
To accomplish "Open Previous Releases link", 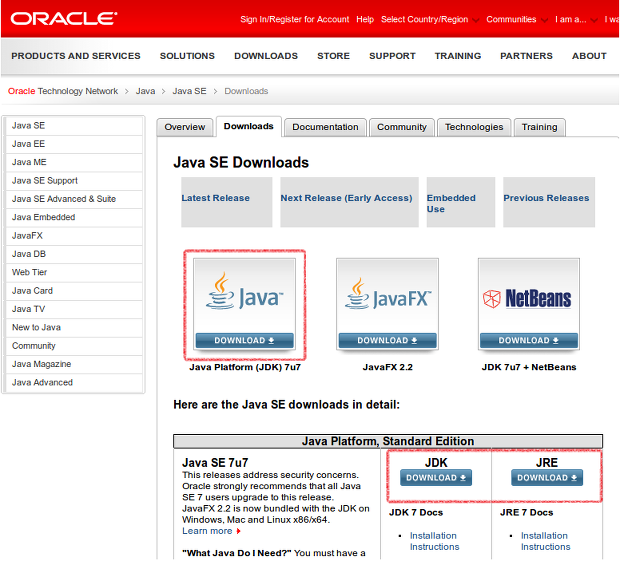I will [x=546, y=198].
